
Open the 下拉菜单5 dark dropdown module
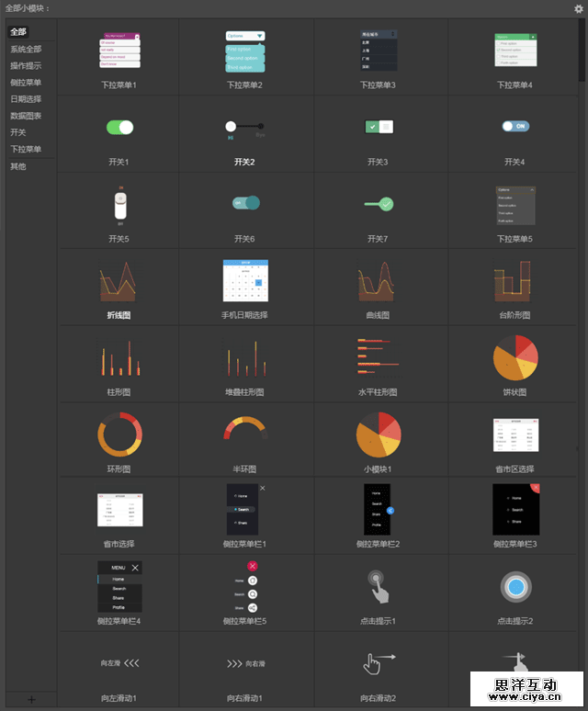tap(514, 206)
